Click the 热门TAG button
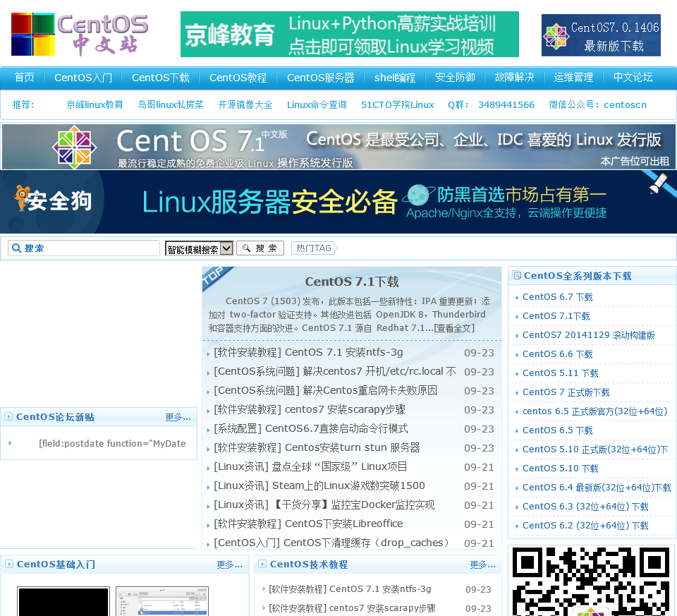The height and width of the screenshot is (616, 677). click(x=314, y=248)
